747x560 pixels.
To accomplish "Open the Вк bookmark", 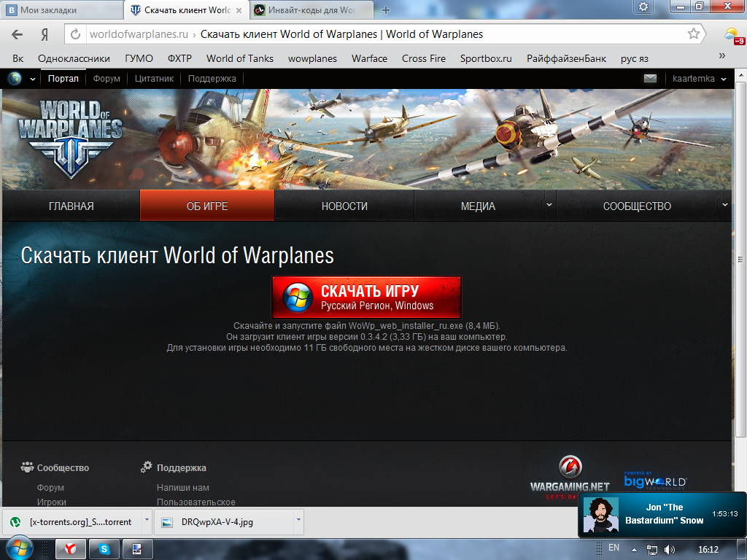I will (18, 58).
